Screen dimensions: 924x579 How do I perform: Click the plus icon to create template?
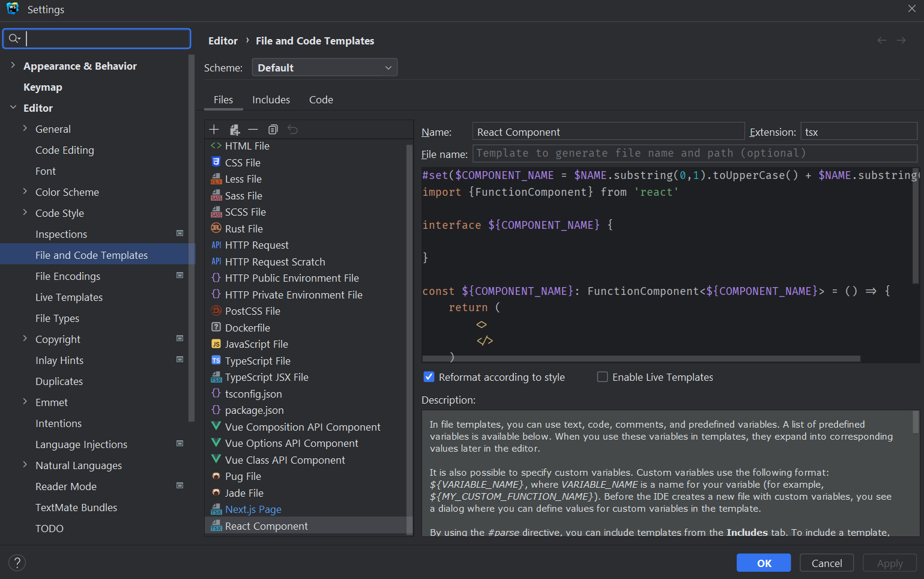point(214,130)
